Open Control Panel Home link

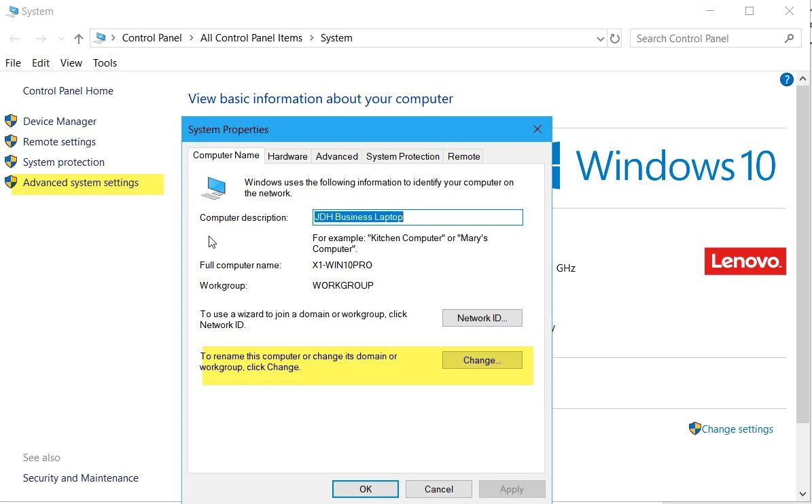click(x=68, y=90)
